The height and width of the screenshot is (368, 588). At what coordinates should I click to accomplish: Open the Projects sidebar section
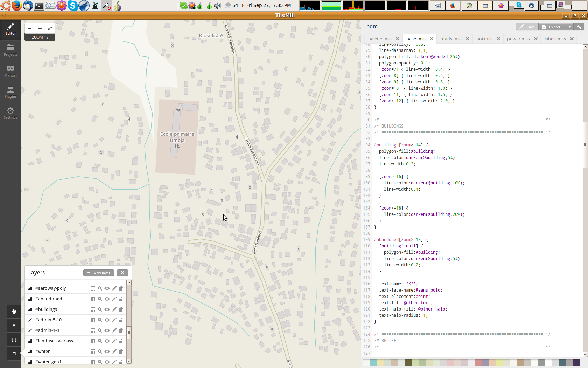(x=10, y=50)
